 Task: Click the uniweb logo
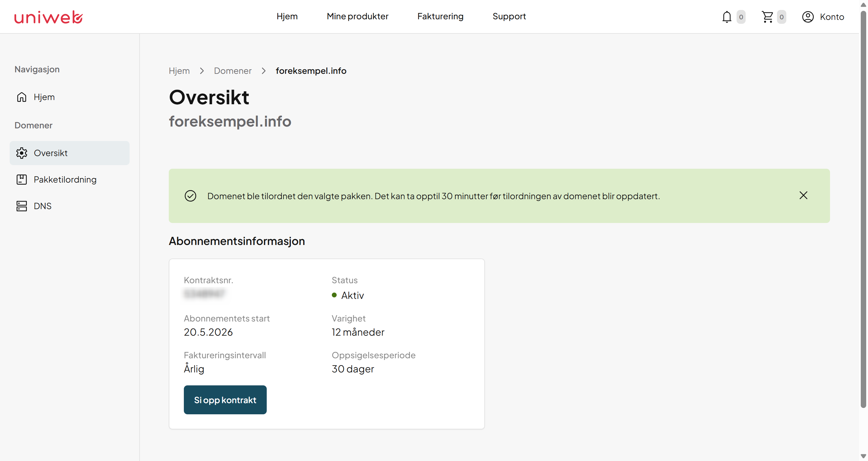tap(49, 17)
